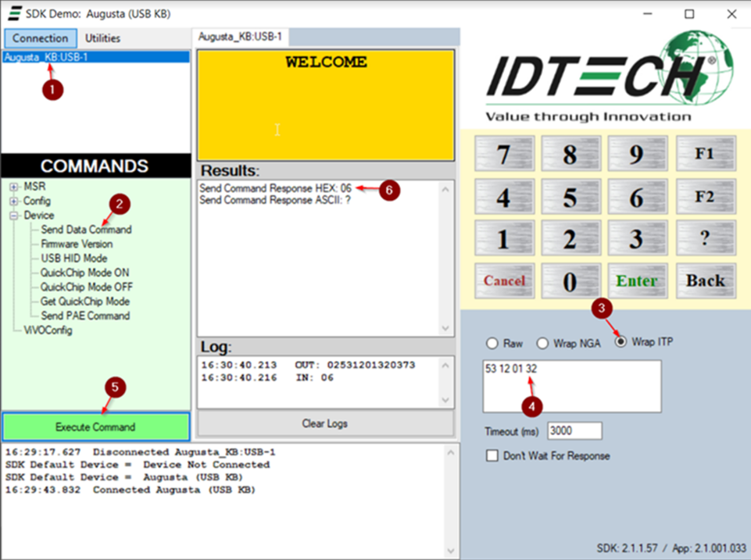Screen dimensions: 751x560
Task: Click the Send Command Response HEX: 06 line
Action: (x=275, y=188)
